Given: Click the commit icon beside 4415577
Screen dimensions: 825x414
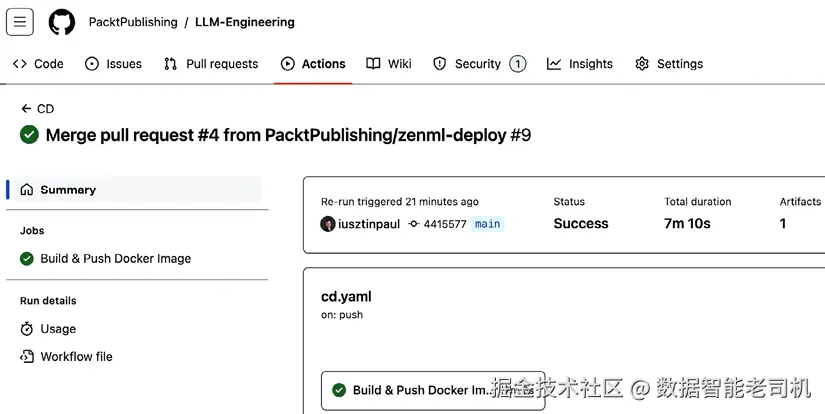Looking at the screenshot, I should (414, 224).
